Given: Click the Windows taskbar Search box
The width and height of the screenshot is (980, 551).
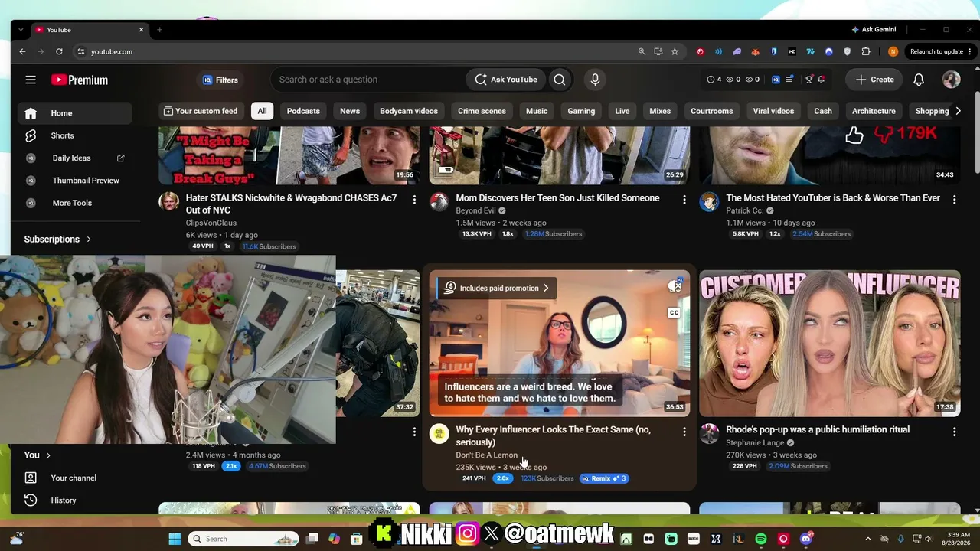Looking at the screenshot, I should pos(243,539).
